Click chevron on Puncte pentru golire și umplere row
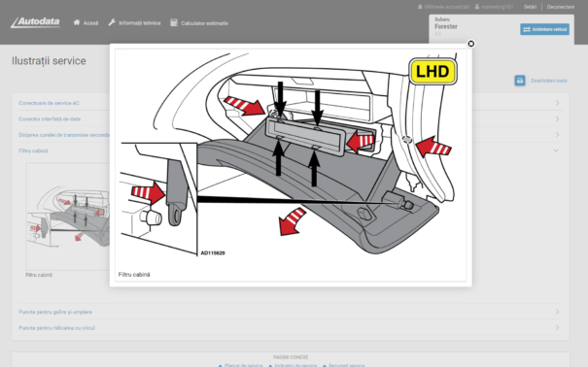Screen dimensions: 588x367 [557, 312]
